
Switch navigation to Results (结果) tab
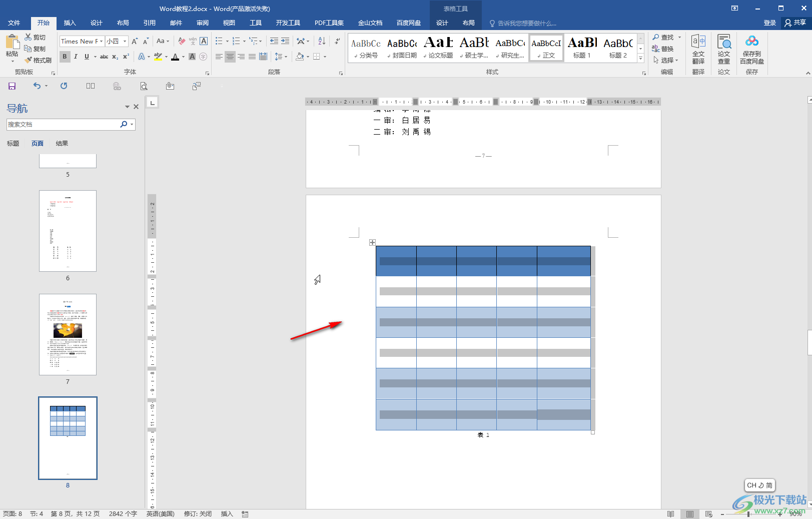(62, 143)
